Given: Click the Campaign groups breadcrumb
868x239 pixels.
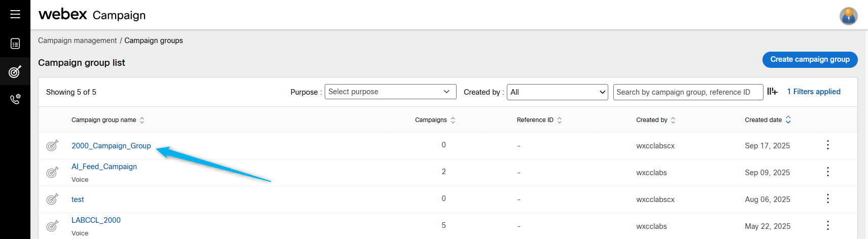Looking at the screenshot, I should point(153,41).
